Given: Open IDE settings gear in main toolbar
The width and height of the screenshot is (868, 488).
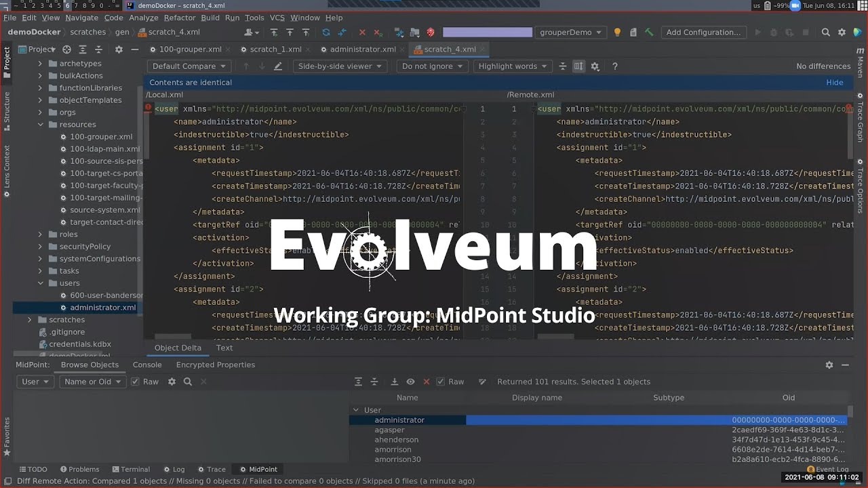Looking at the screenshot, I should pyautogui.click(x=842, y=32).
